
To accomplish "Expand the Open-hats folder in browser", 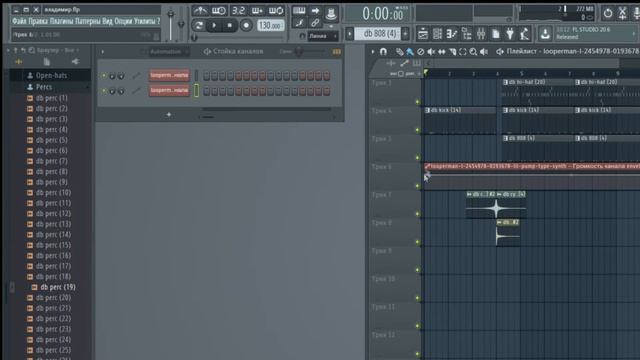I will 51,76.
